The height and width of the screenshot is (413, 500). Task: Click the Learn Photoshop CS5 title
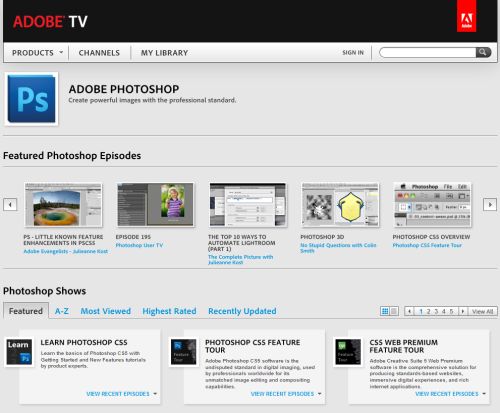[x=84, y=342]
